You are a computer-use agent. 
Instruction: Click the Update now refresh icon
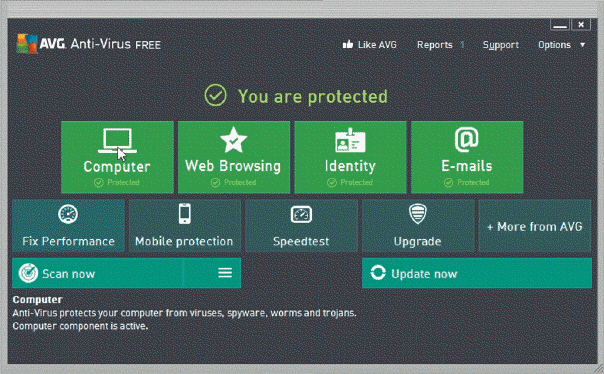[x=378, y=273]
